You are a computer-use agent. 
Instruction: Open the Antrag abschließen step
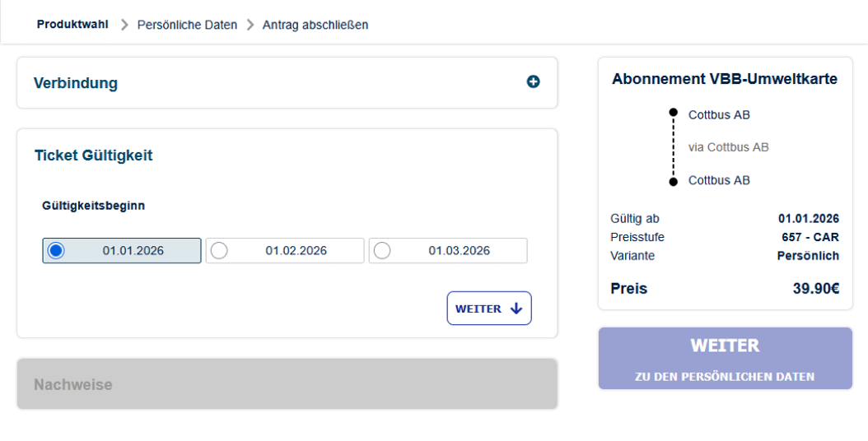click(x=315, y=25)
